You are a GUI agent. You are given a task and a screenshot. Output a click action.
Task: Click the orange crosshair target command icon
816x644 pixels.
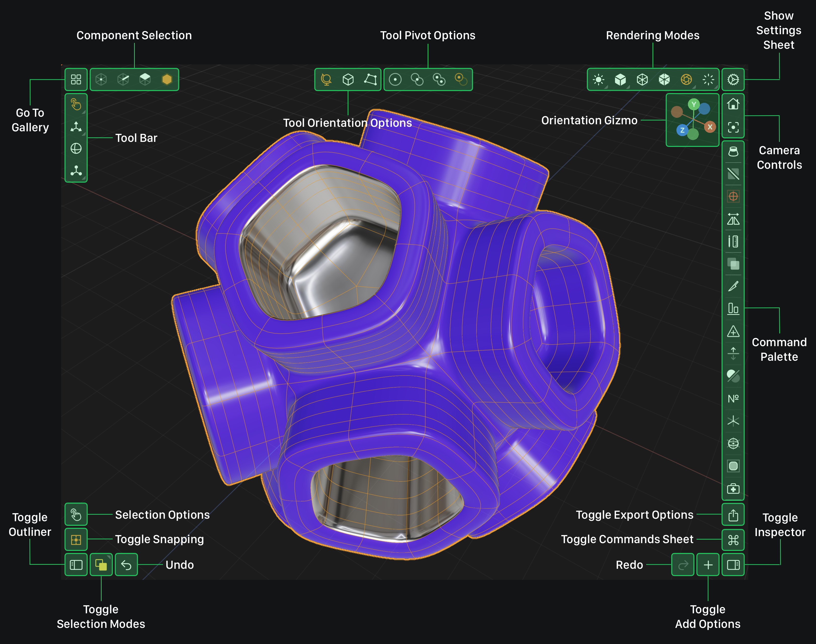click(x=733, y=196)
